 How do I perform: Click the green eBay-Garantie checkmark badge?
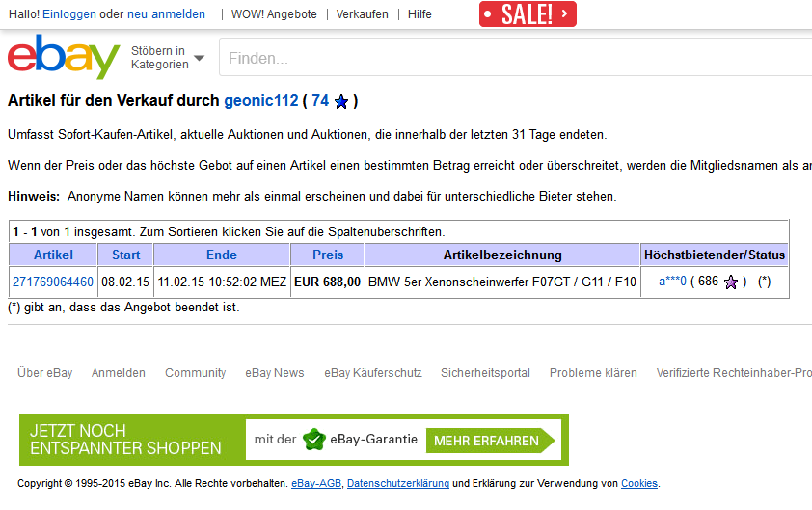313,440
